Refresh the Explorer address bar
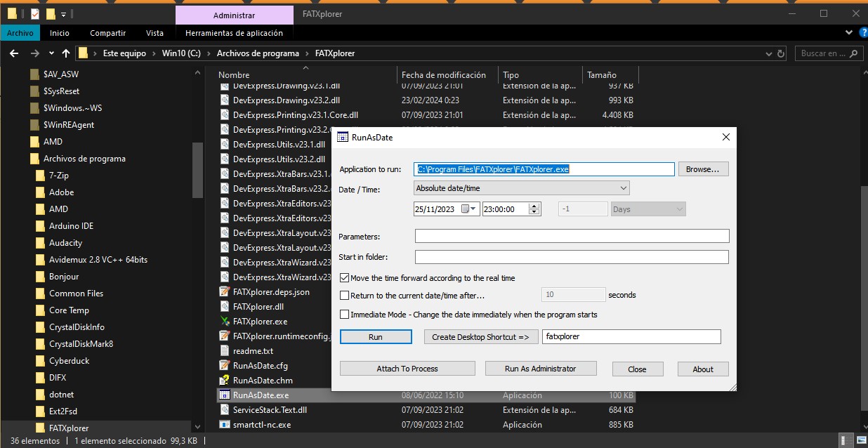 pyautogui.click(x=780, y=53)
